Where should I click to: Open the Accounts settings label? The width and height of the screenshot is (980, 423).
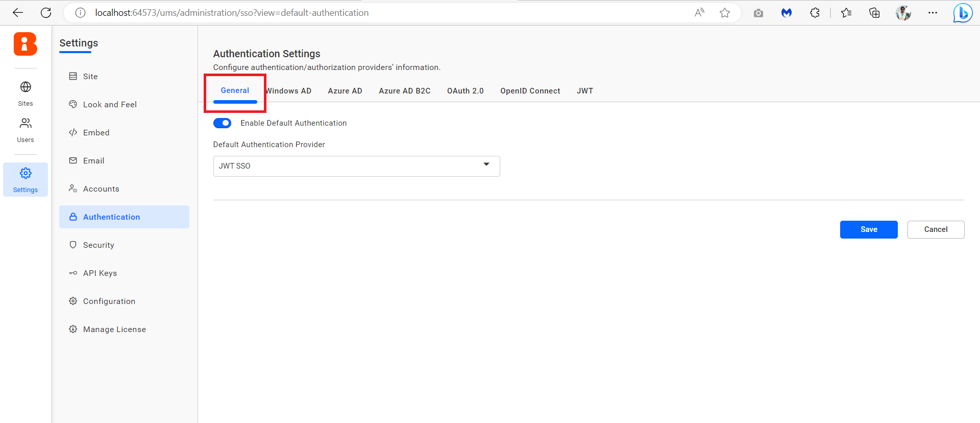101,189
